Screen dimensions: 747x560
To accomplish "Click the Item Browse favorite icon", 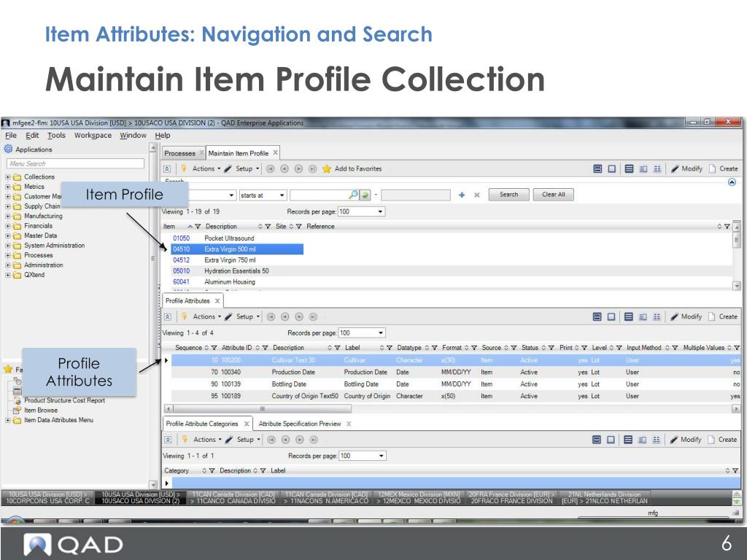I will tap(18, 410).
